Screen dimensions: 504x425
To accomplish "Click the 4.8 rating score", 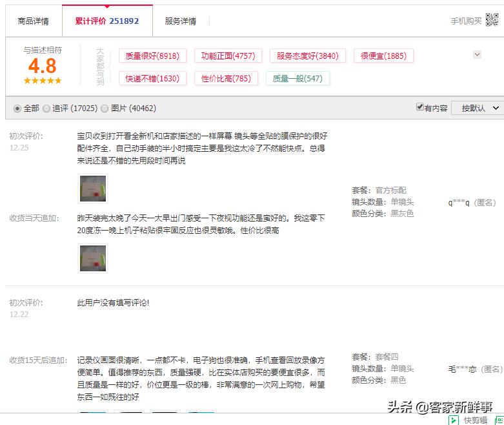I will (x=43, y=66).
